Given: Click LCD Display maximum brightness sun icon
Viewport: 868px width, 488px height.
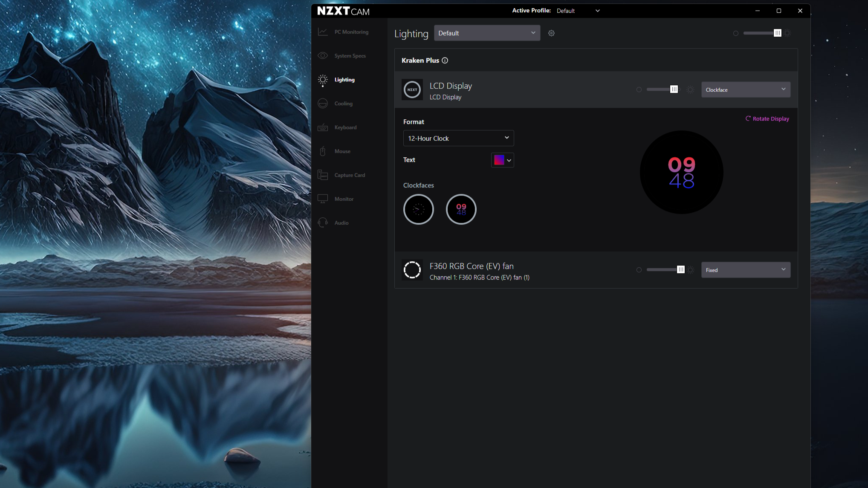Looking at the screenshot, I should pyautogui.click(x=690, y=90).
